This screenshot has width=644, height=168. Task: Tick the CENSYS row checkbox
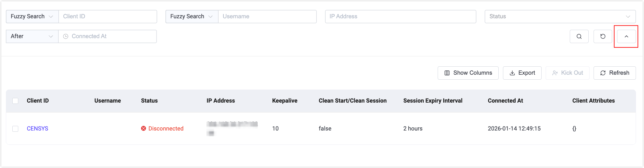[x=15, y=129]
